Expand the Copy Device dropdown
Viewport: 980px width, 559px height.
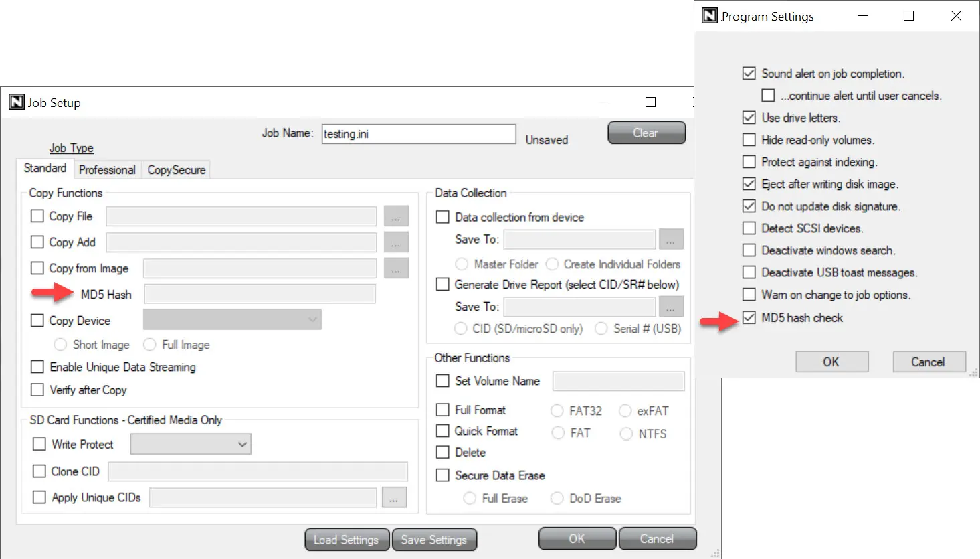(232, 319)
